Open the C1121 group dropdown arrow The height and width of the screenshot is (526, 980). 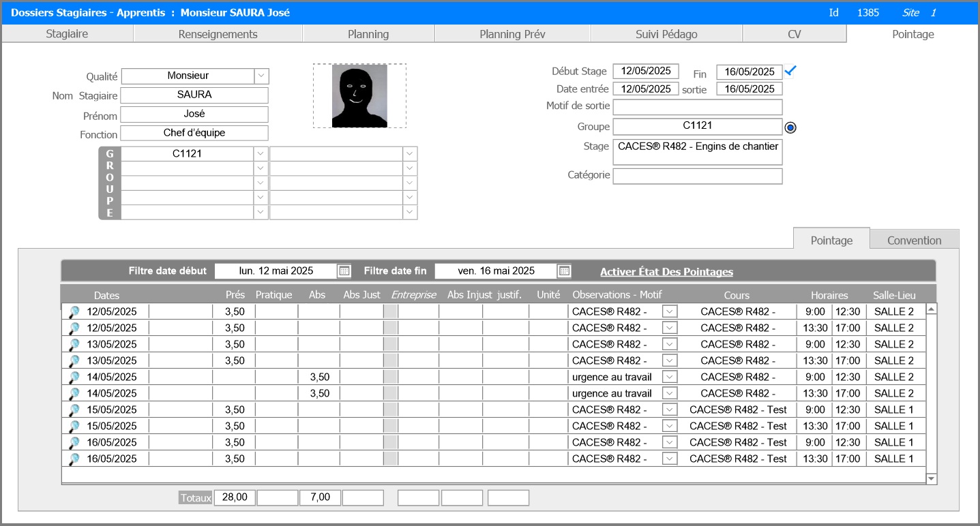pyautogui.click(x=261, y=154)
